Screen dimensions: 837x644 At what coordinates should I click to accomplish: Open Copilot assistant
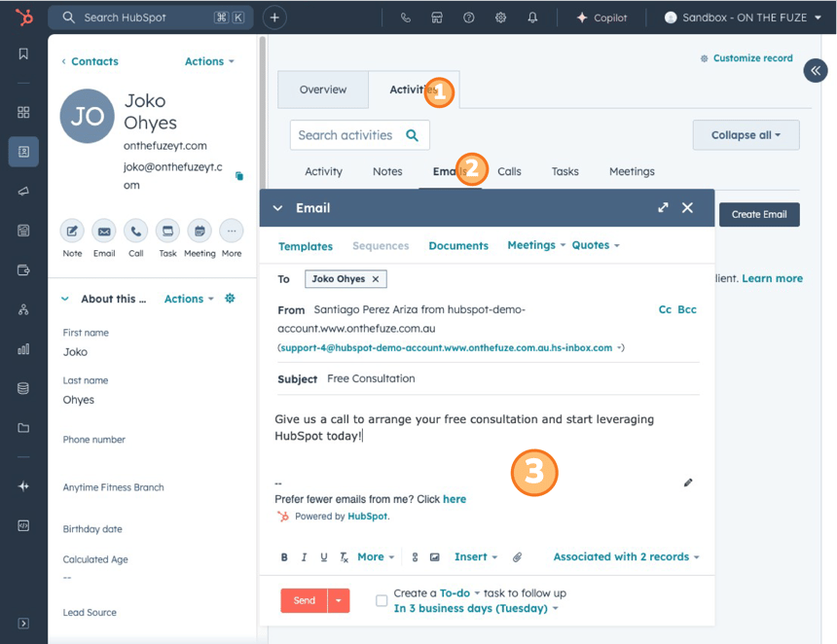click(x=601, y=18)
